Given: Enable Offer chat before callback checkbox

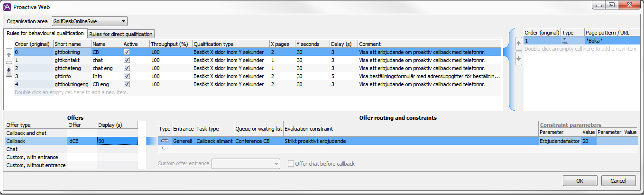Looking at the screenshot, I should pyautogui.click(x=291, y=164).
